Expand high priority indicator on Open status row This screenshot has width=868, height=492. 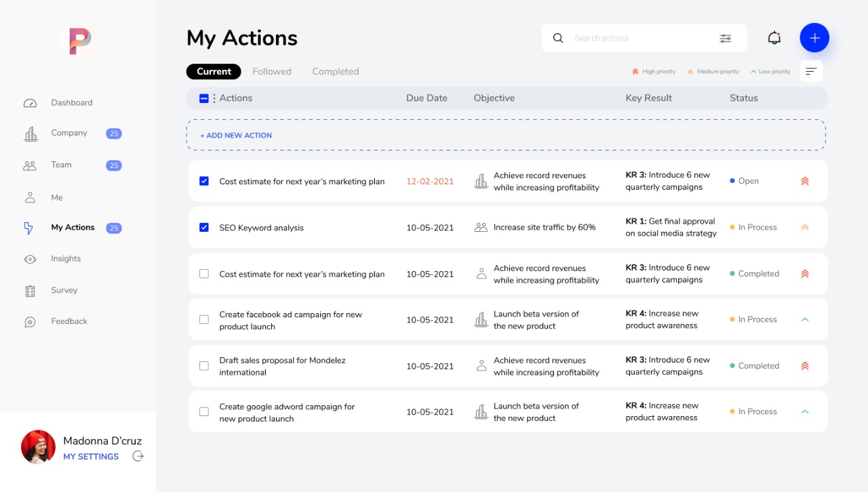[805, 181]
